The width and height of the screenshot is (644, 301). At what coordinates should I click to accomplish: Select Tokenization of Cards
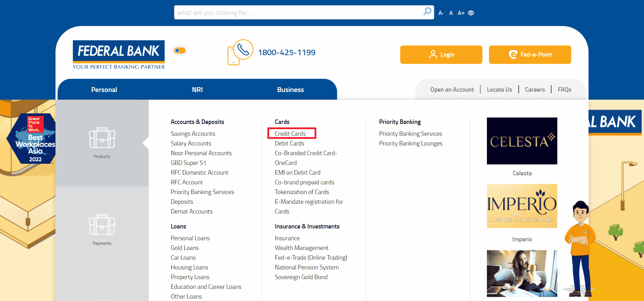302,192
